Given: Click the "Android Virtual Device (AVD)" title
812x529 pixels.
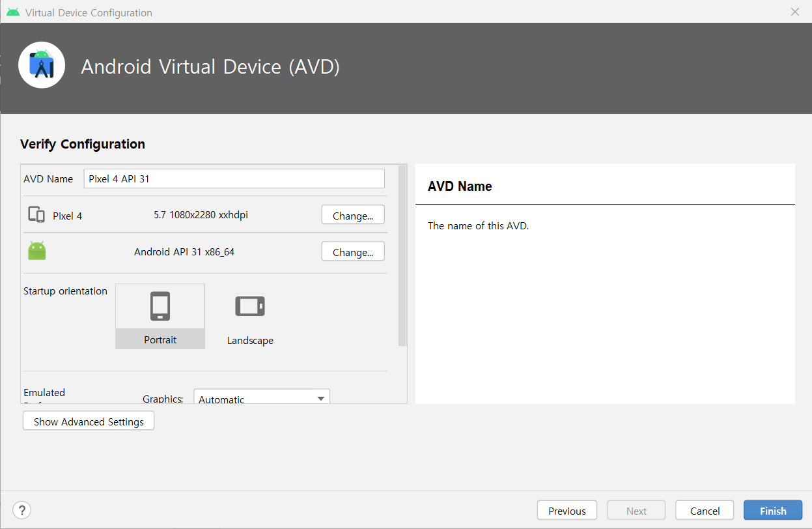Looking at the screenshot, I should coord(210,66).
